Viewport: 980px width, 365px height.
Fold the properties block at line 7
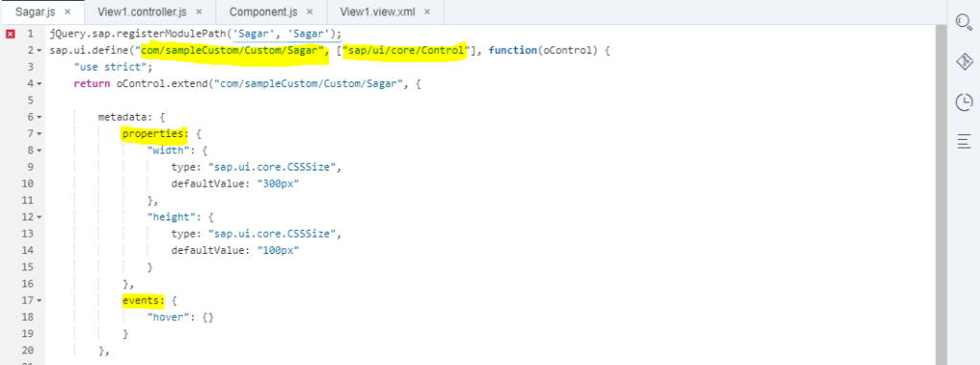coord(39,134)
